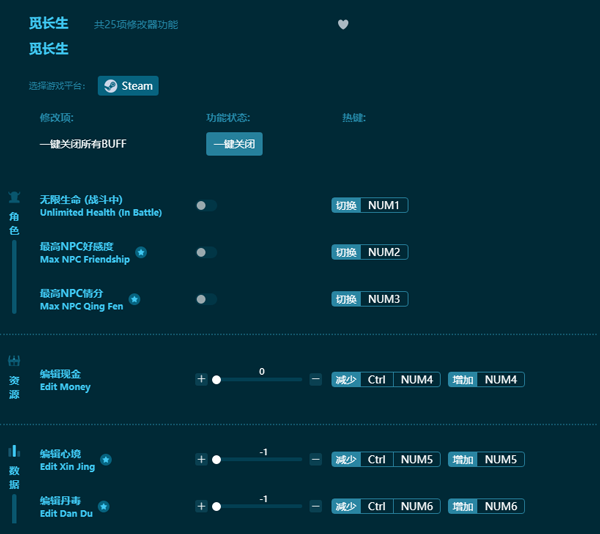The image size is (600, 534).
Task: Click the 觅长生 title at top
Action: (x=49, y=23)
